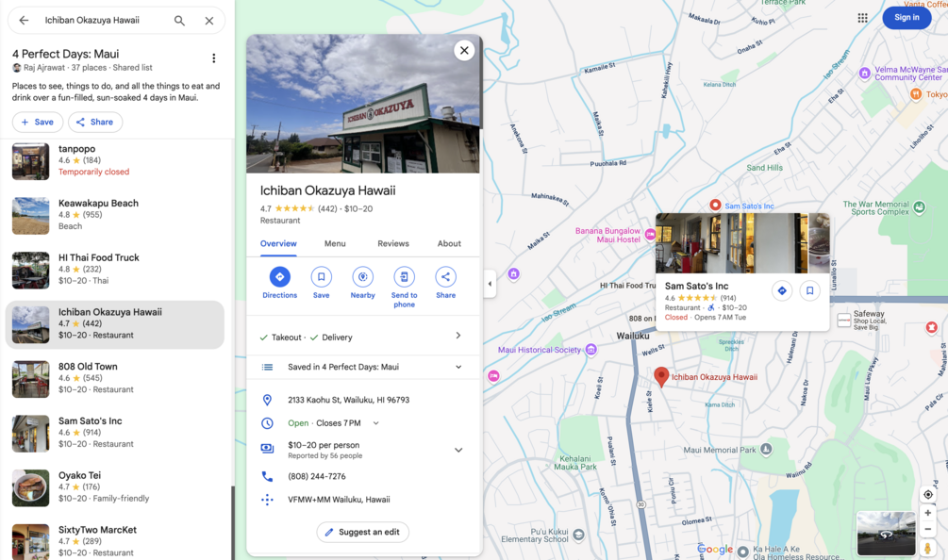Click Velma McWayne community center marker
The width and height of the screenshot is (948, 560).
(865, 73)
